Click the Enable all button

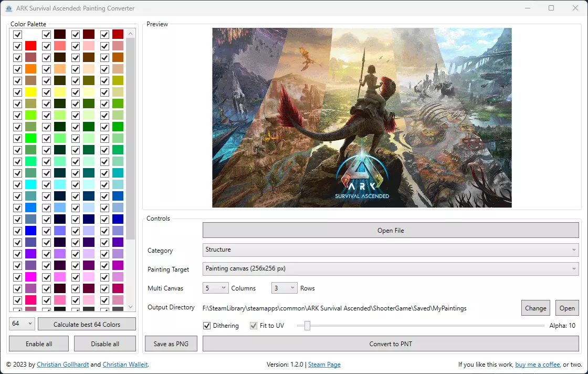tap(39, 344)
